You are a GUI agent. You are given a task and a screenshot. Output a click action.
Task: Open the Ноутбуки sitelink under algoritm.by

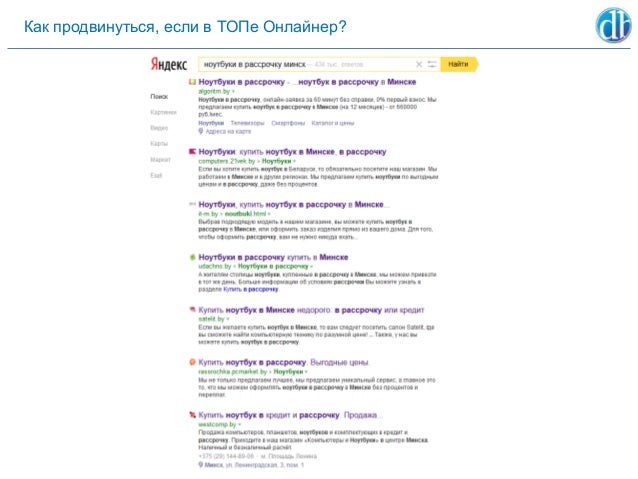pos(211,123)
